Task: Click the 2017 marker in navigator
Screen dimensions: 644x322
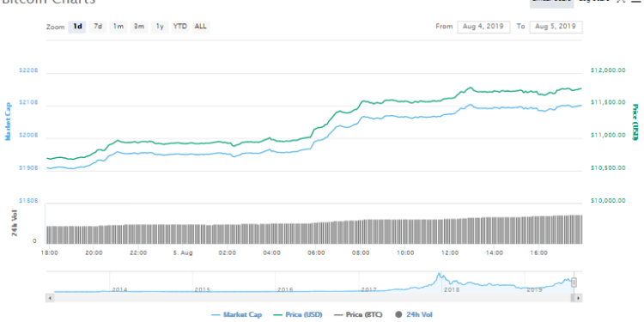Action: pyautogui.click(x=369, y=289)
